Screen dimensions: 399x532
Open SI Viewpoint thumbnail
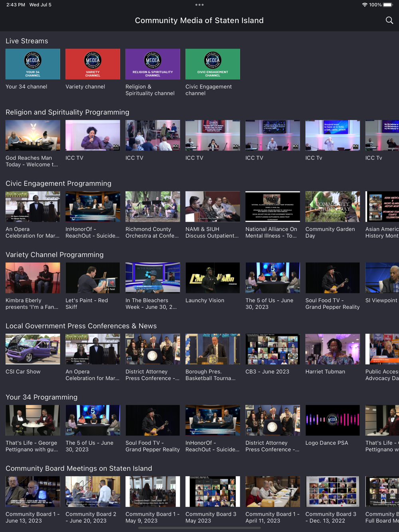click(382, 278)
